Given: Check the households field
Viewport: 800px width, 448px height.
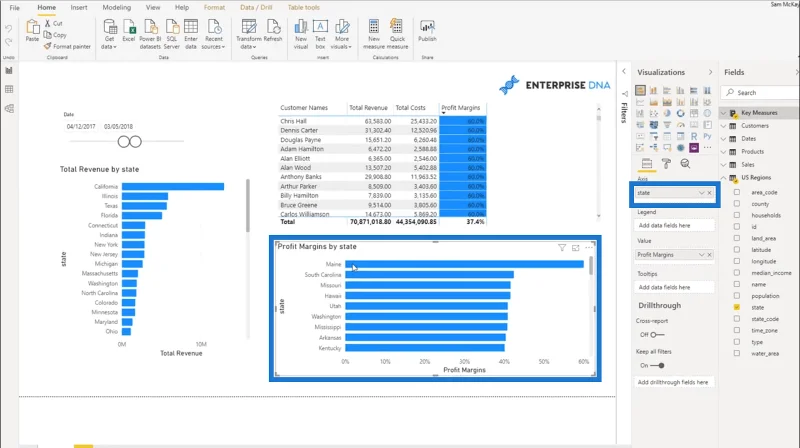Looking at the screenshot, I should 737,215.
